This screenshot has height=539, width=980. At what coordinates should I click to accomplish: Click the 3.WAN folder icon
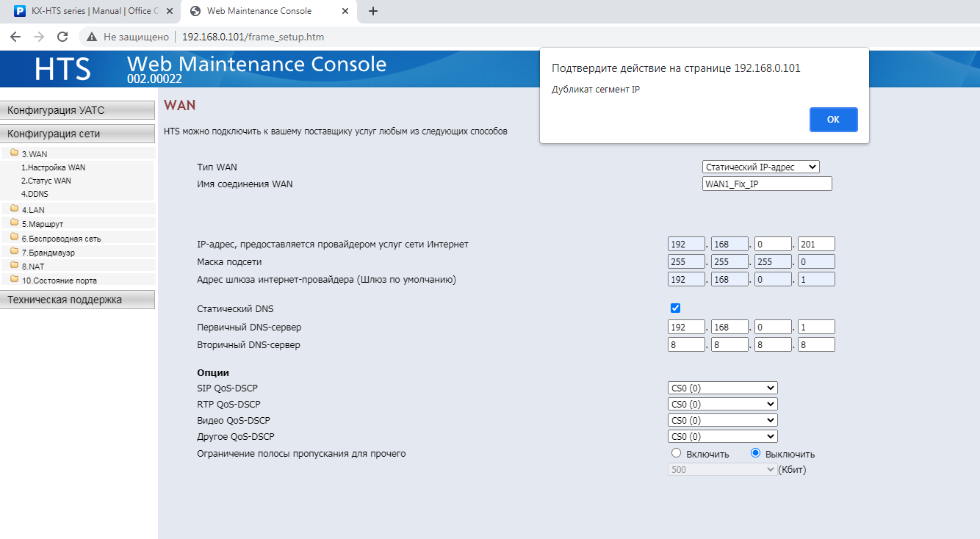pos(15,153)
